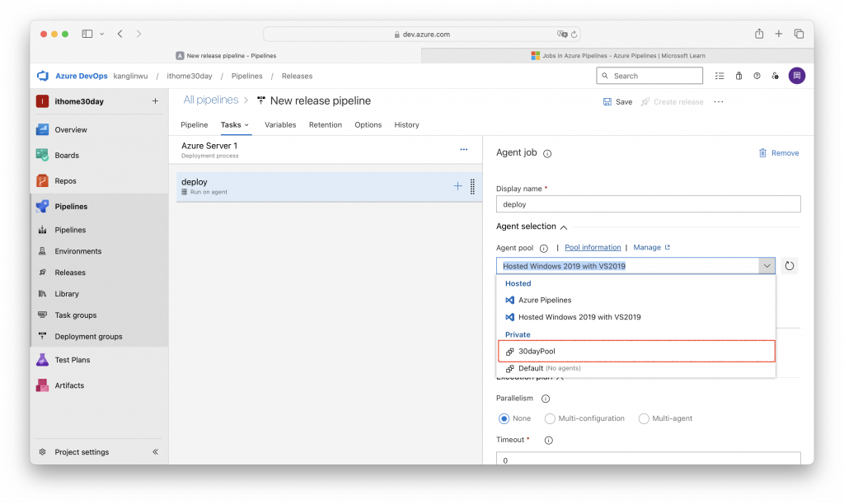Image resolution: width=844 pixels, height=504 pixels.
Task: Click the Timeout input field
Action: coord(648,458)
